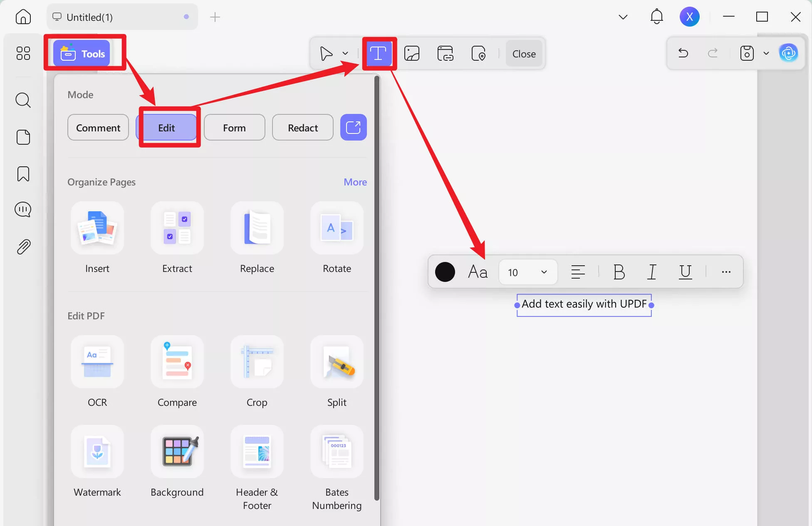Select the Crop tool
The width and height of the screenshot is (812, 526).
pyautogui.click(x=257, y=370)
